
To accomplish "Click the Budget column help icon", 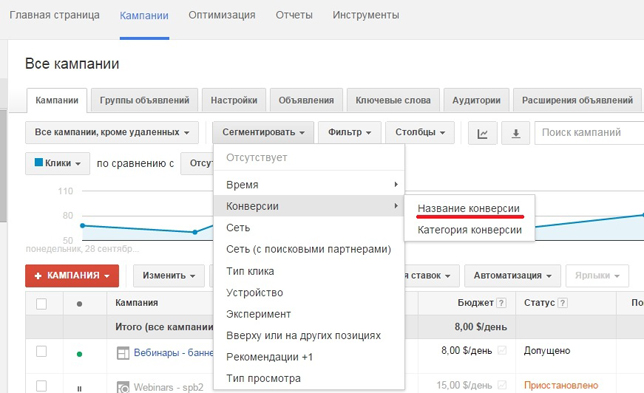I will (x=501, y=303).
